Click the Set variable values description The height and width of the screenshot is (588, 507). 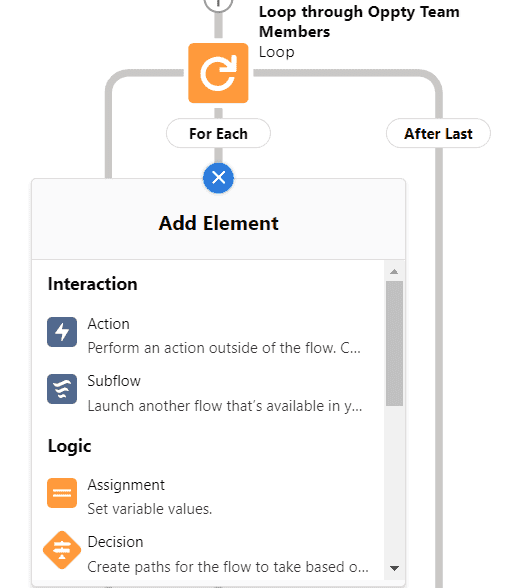[150, 509]
